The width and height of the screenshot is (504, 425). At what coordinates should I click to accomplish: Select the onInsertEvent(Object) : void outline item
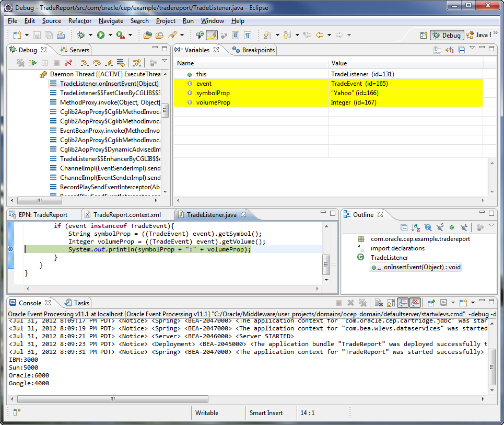pos(415,267)
